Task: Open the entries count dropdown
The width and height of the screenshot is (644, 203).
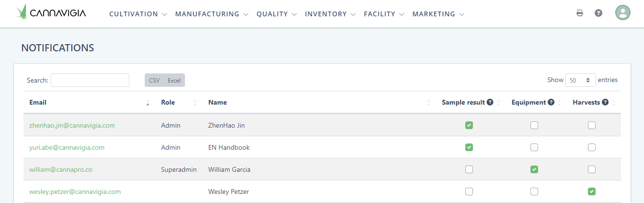Action: point(580,81)
